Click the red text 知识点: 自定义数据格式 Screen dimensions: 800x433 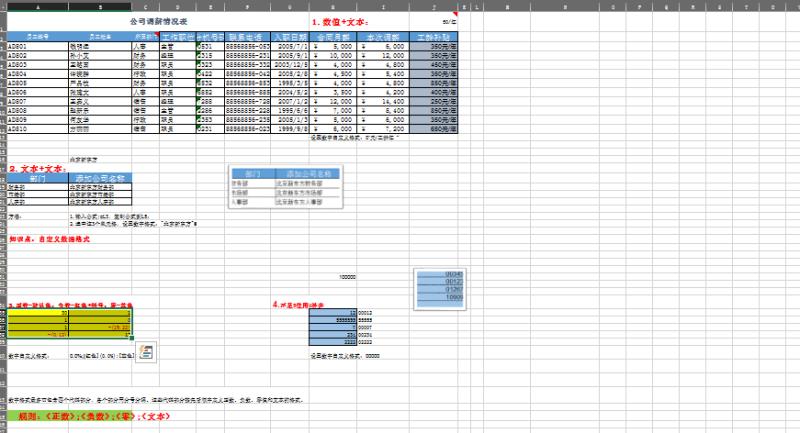point(49,239)
